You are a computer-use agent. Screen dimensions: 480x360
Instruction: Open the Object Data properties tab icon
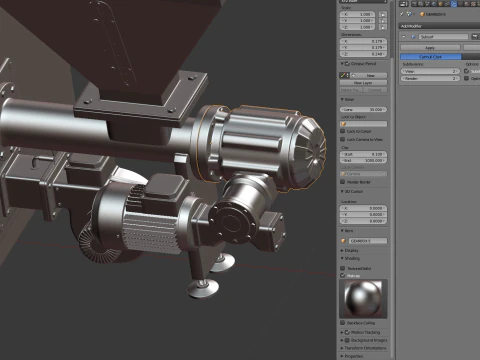[460, 4]
